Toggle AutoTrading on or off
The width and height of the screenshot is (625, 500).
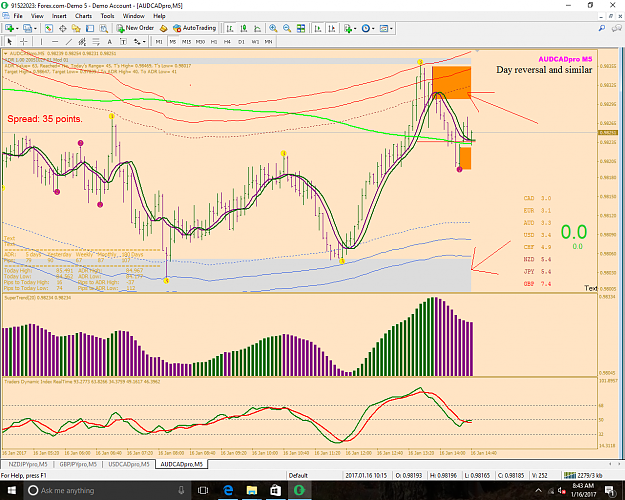tap(194, 28)
